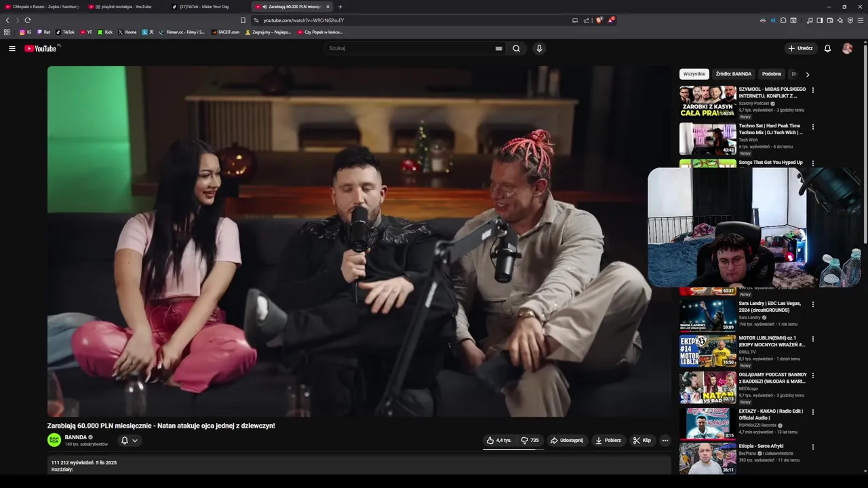Image resolution: width=868 pixels, height=488 pixels.
Task: Open media control music note icon
Action: [809, 20]
